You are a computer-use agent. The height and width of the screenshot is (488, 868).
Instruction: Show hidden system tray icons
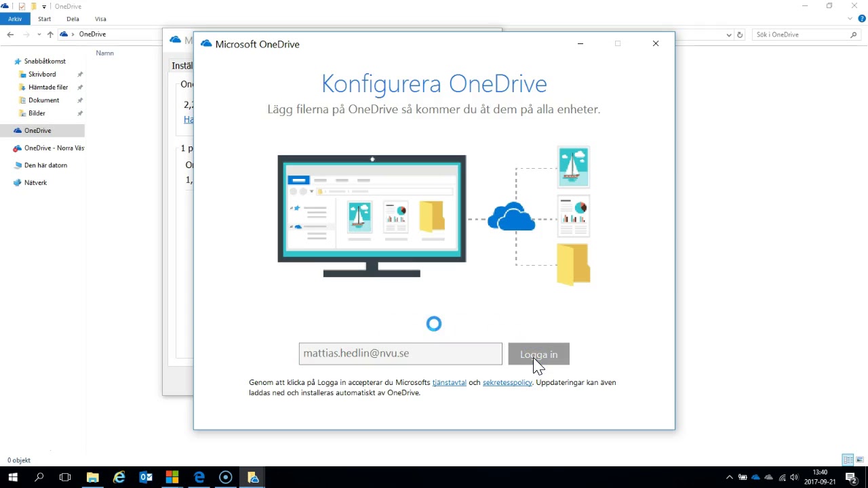point(730,477)
